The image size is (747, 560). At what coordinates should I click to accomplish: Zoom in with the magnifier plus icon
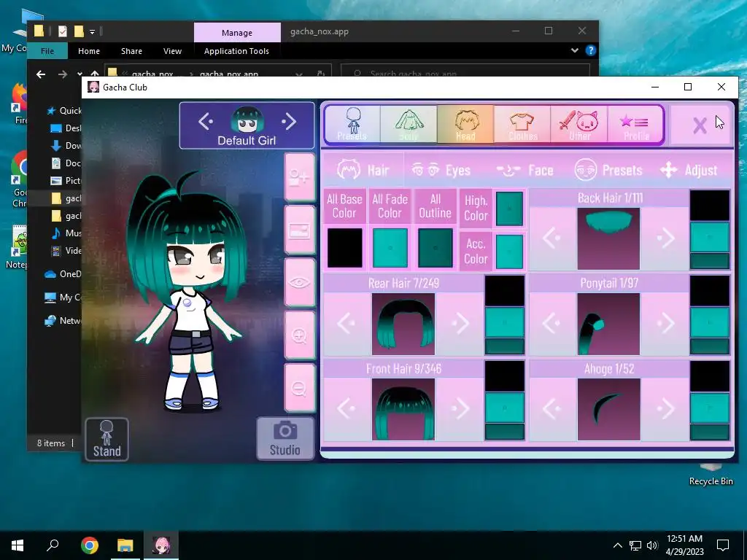299,335
